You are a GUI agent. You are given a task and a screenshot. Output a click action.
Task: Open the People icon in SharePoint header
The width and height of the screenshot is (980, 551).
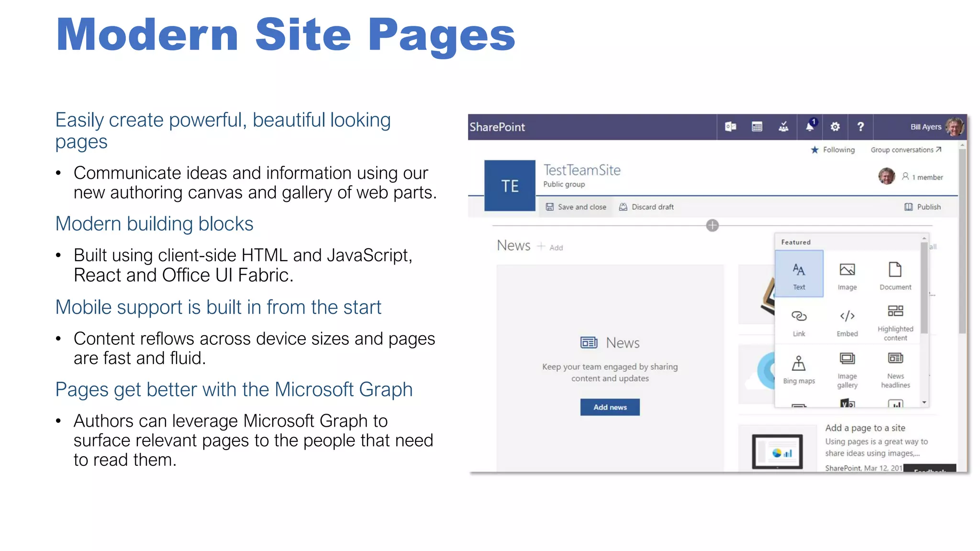coord(783,127)
